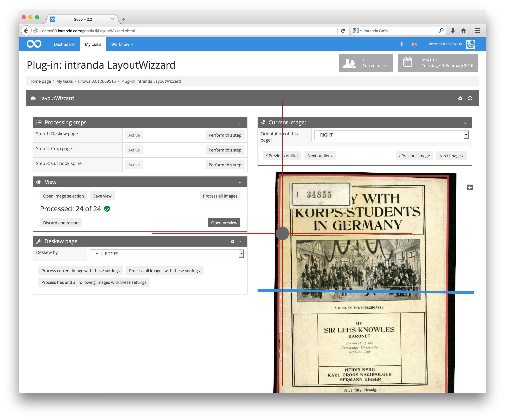The image size is (505, 420).
Task: Click the browser search magnifier icon
Action: click(x=441, y=31)
